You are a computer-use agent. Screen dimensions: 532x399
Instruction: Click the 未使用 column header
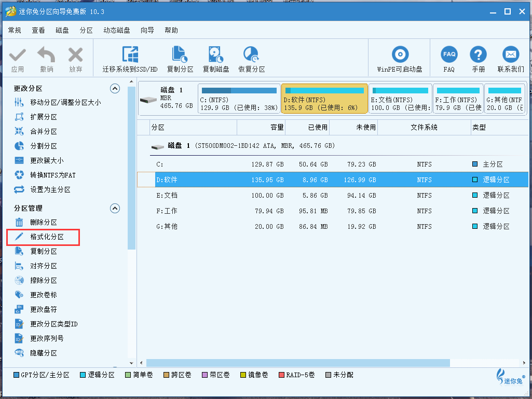pos(353,127)
